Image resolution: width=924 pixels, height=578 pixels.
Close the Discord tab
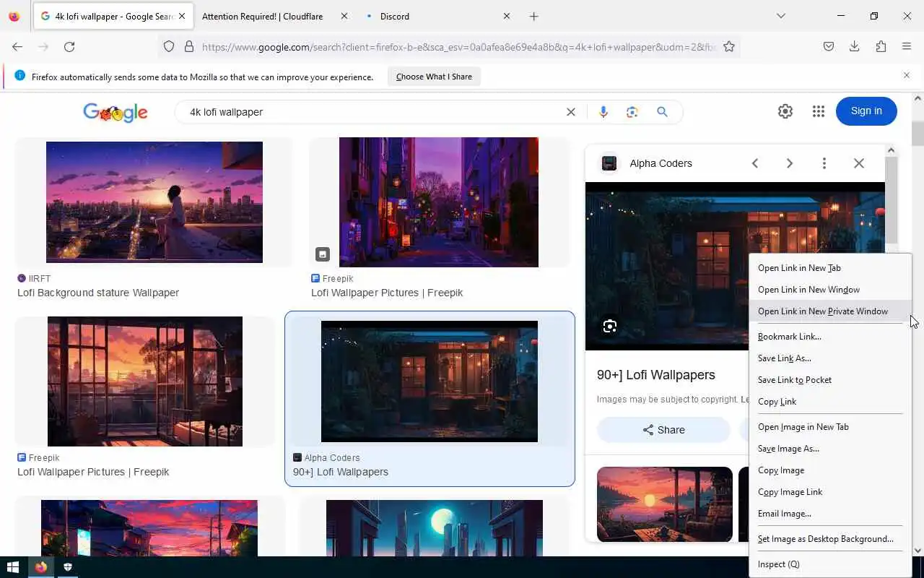click(x=507, y=16)
